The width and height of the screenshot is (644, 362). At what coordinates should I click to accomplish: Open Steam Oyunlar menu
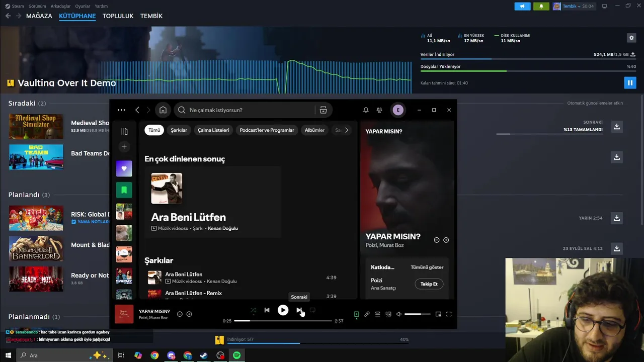(83, 7)
